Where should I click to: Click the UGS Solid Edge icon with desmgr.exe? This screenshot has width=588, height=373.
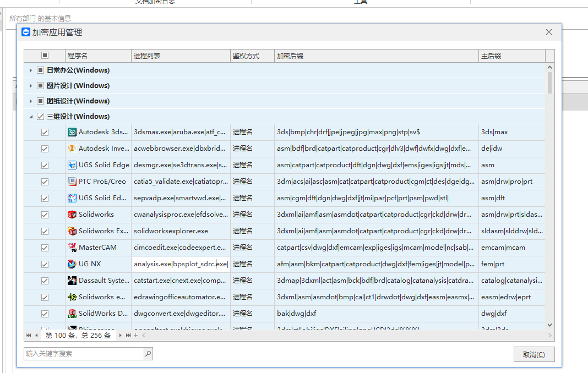point(72,165)
